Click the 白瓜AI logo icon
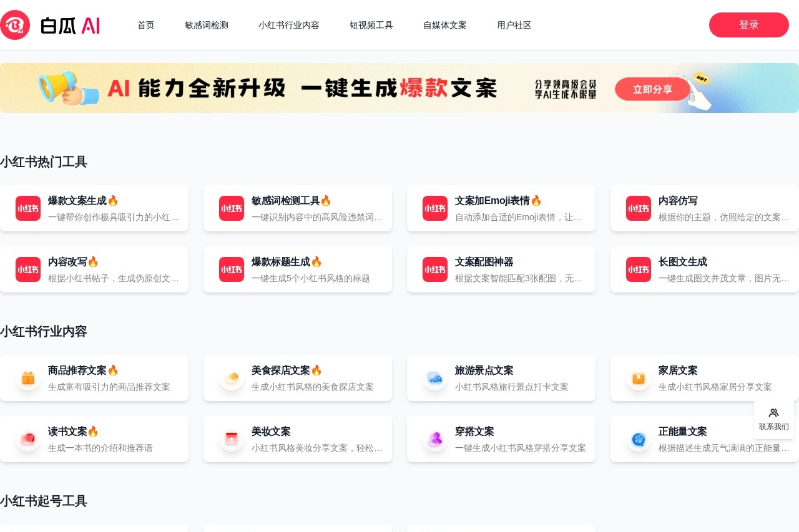The image size is (799, 532). point(15,25)
